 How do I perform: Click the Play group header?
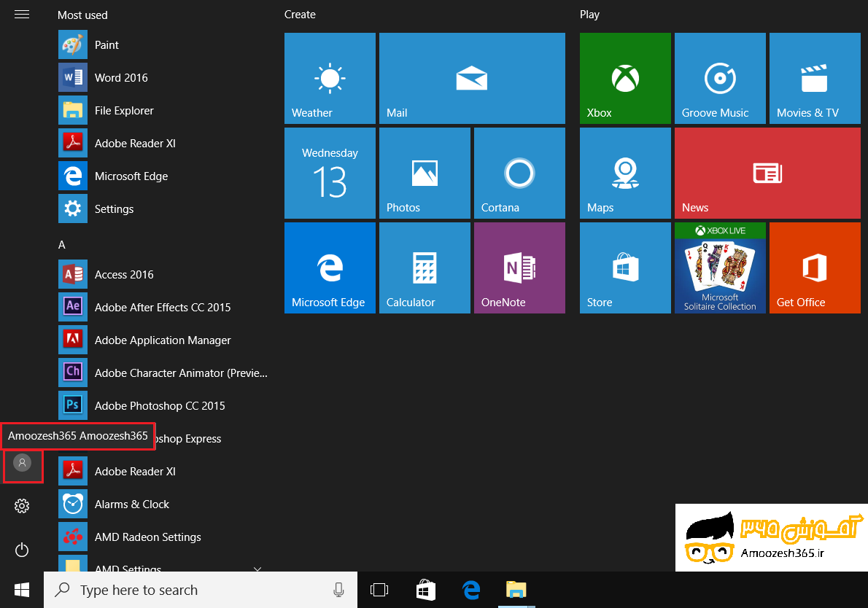pyautogui.click(x=589, y=15)
